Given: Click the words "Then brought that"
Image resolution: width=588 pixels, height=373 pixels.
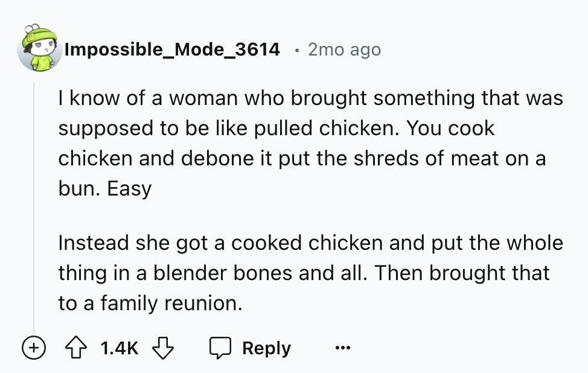Looking at the screenshot, I should [462, 273].
